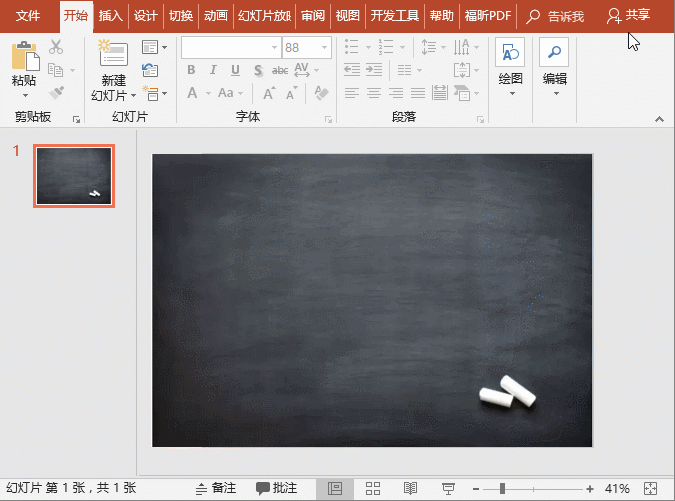Image resolution: width=675 pixels, height=501 pixels.
Task: Click the Paste (粘贴) clipboard icon
Action: [24, 55]
